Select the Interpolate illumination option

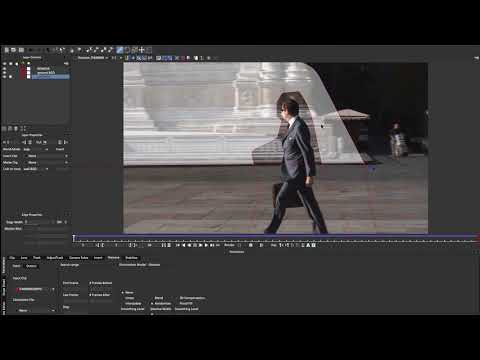coord(133,303)
